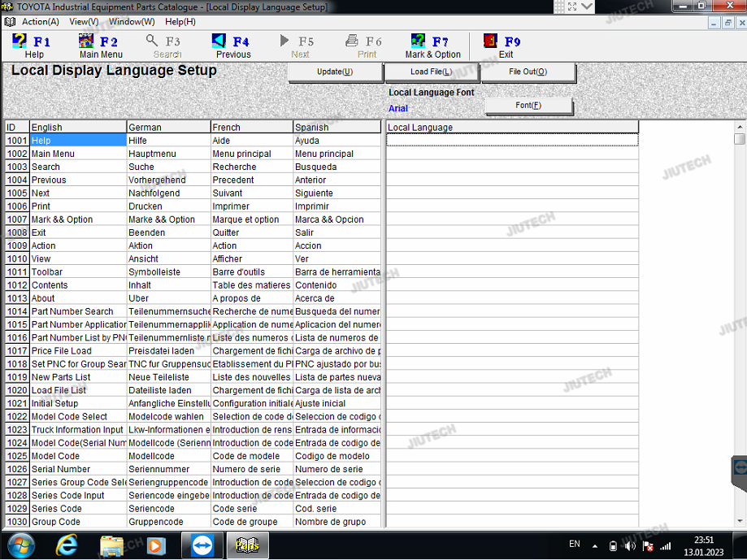Click the French cell 'A propos de'

(252, 298)
